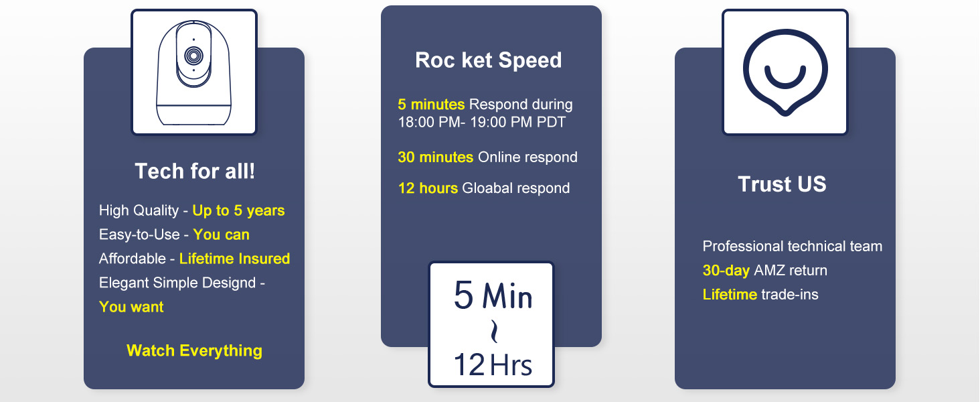Select the 'Trust US' heading
Image resolution: width=980 pixels, height=402 pixels.
click(782, 184)
